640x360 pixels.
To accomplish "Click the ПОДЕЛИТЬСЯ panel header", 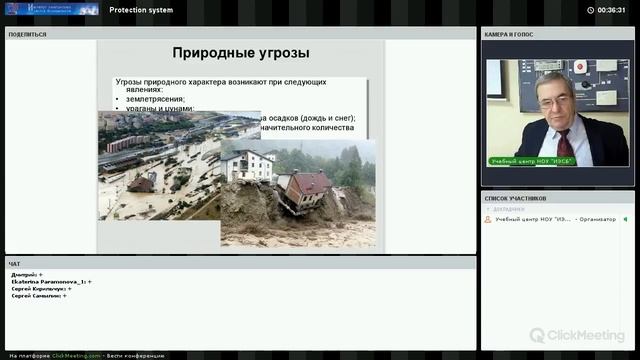I will (240, 34).
